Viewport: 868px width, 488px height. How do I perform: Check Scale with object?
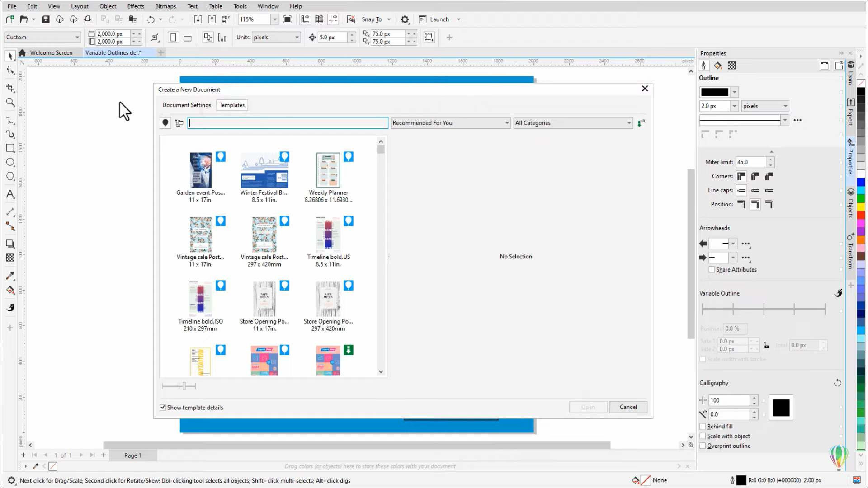(703, 436)
